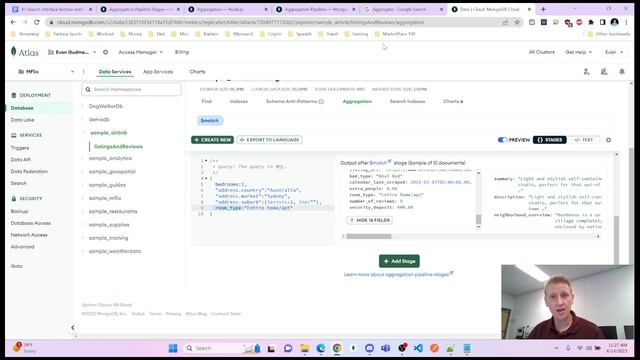Open the project activity feed icon
This screenshot has height=360, width=640.
[x=604, y=72]
